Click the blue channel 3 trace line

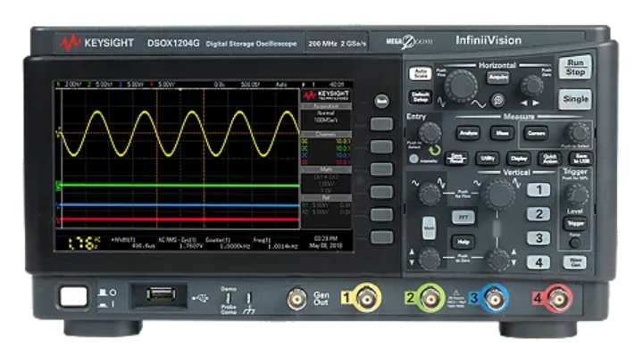(180, 205)
